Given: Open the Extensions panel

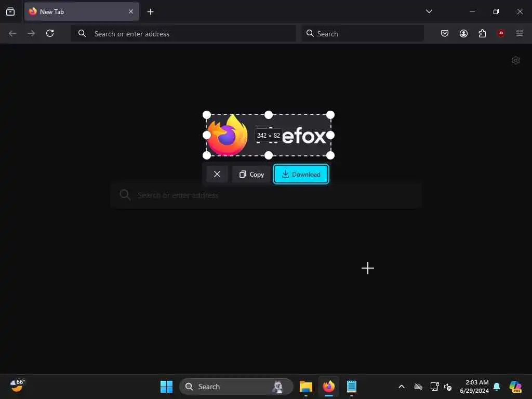Looking at the screenshot, I should (x=482, y=33).
